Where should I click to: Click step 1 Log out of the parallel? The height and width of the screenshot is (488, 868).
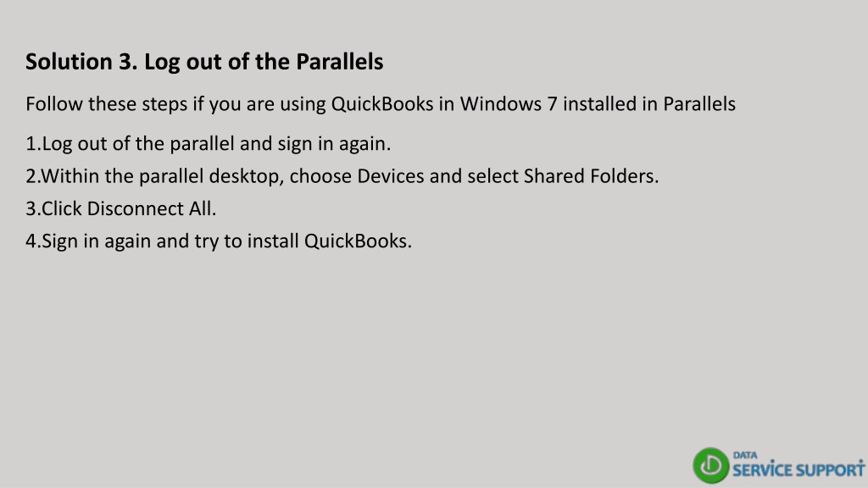click(209, 144)
